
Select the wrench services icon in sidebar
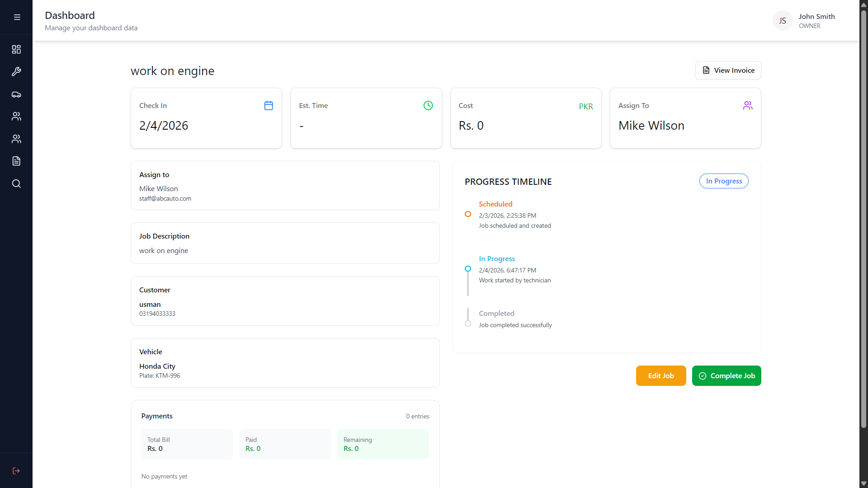point(16,71)
